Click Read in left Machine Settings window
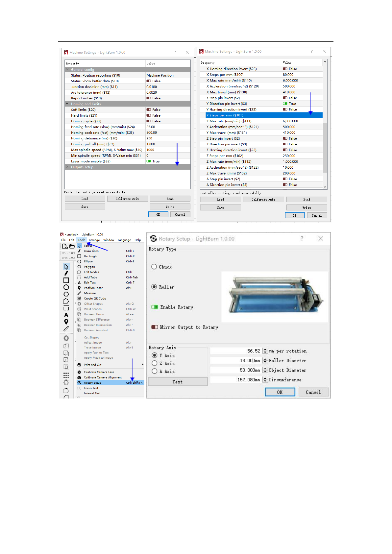The width and height of the screenshot is (392, 554). point(170,199)
